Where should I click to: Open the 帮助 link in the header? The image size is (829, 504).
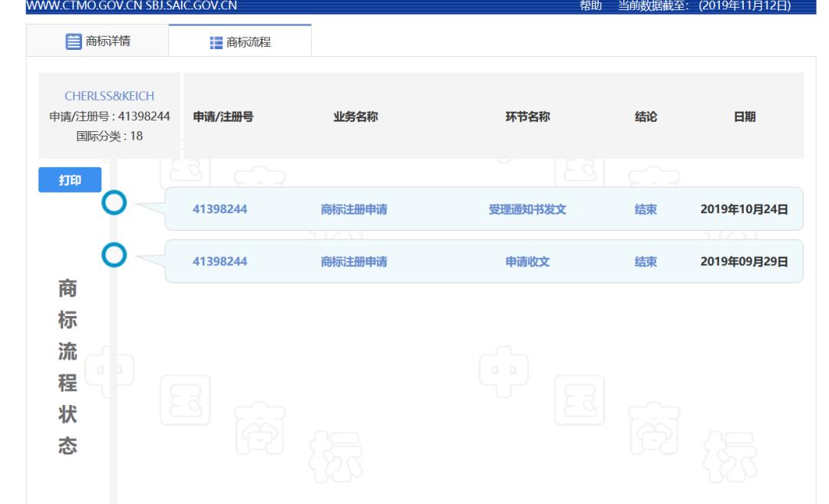tap(592, 6)
